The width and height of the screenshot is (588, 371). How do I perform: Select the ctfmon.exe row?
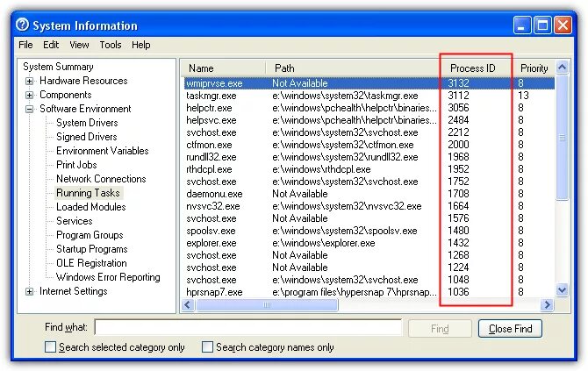(x=369, y=145)
